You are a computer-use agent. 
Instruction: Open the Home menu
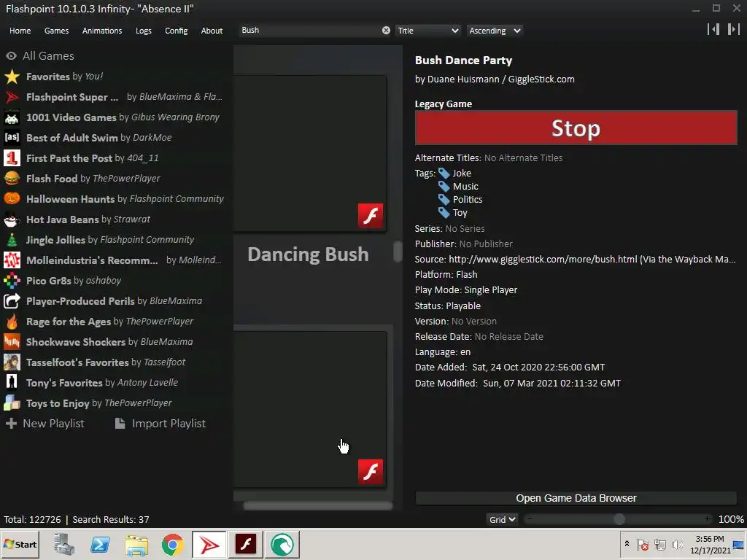click(20, 31)
